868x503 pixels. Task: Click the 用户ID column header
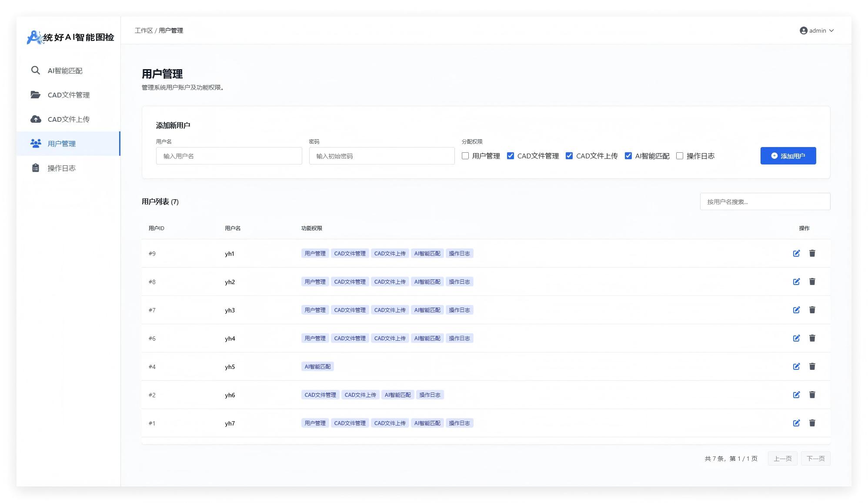(x=157, y=228)
